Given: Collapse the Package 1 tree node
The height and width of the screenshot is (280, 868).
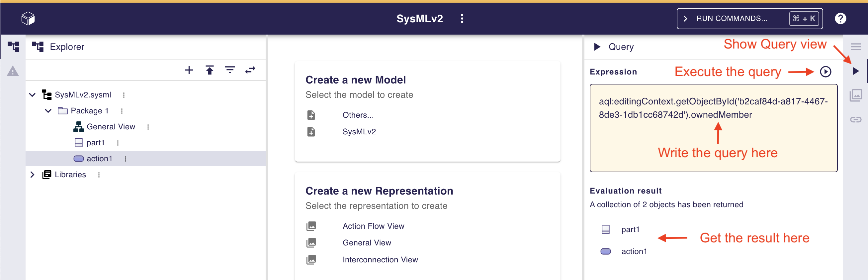Looking at the screenshot, I should tap(48, 111).
